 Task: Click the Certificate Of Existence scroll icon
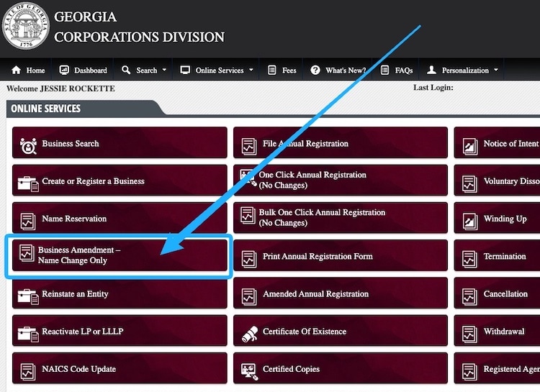249,332
